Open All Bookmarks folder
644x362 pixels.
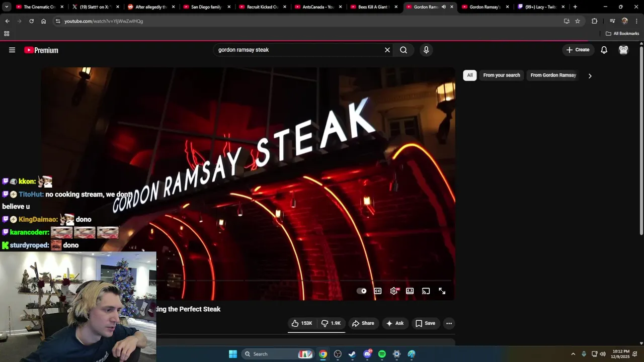[x=622, y=34]
